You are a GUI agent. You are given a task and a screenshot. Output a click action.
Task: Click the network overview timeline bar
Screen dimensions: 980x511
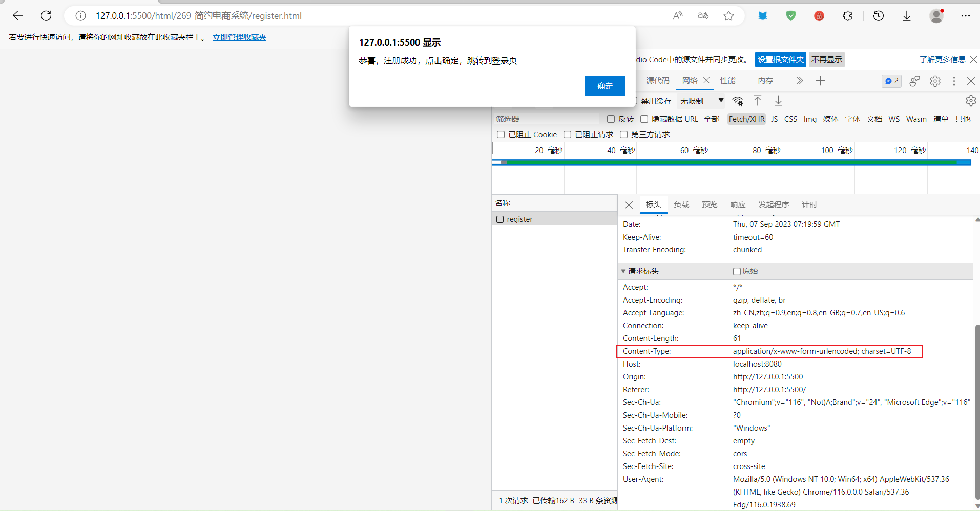click(x=733, y=162)
